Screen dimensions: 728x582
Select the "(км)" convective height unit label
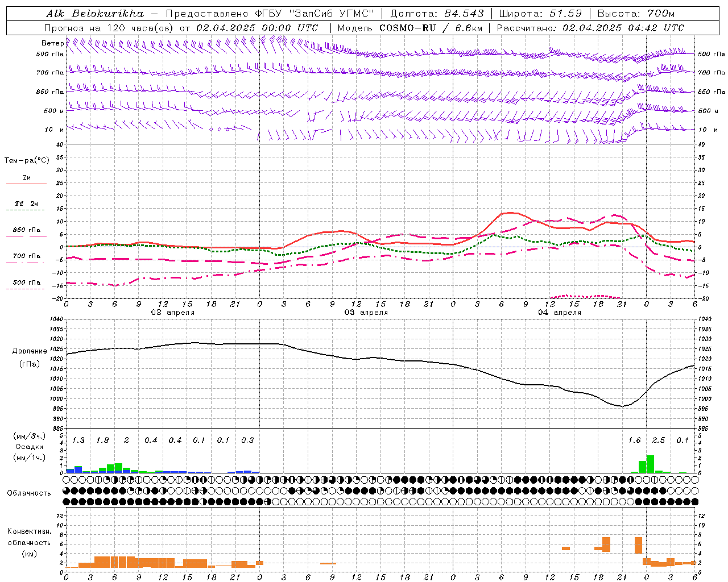[29, 553]
